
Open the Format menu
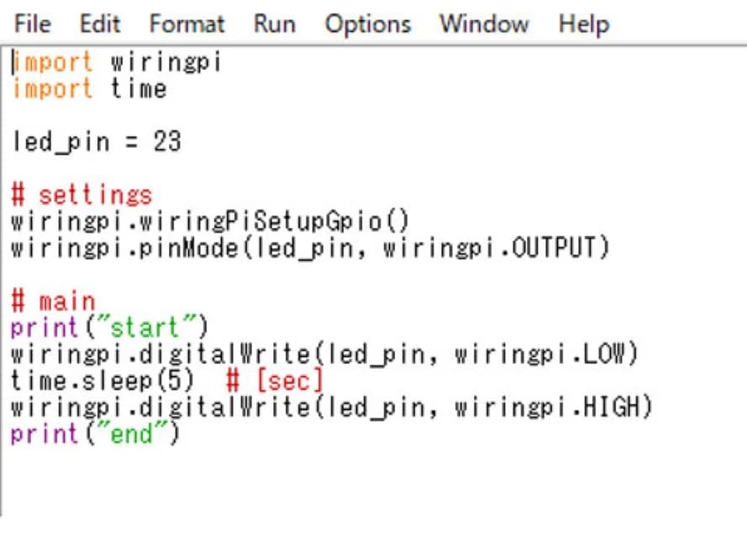point(187,24)
